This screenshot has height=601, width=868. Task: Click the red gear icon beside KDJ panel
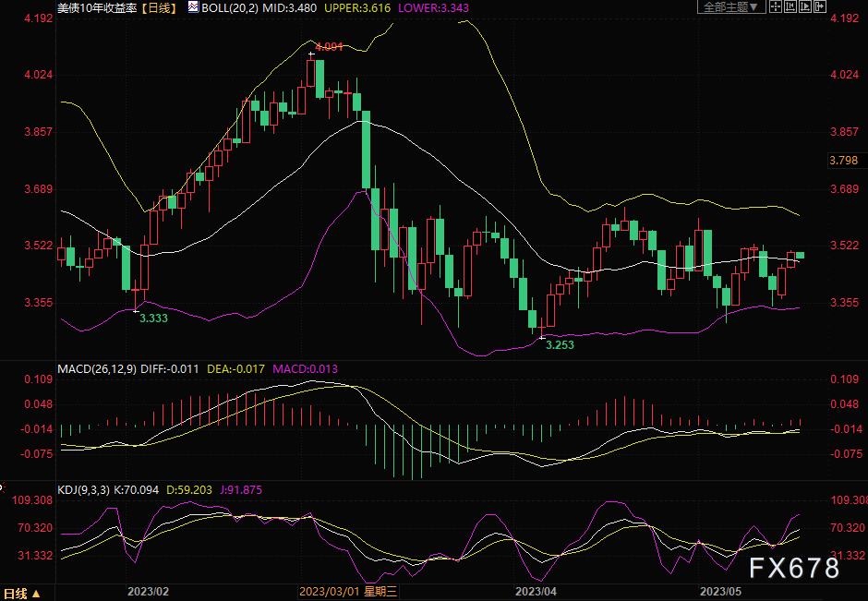3,485
